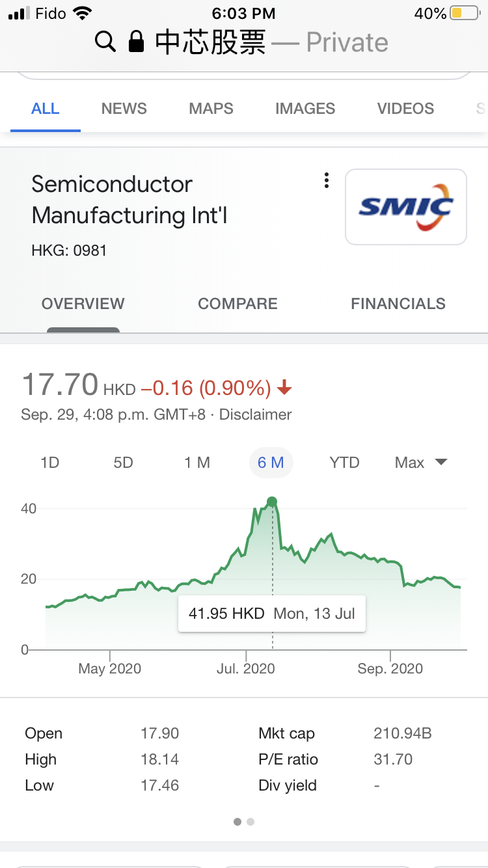Open the three-dot more options menu
The height and width of the screenshot is (868, 488).
click(327, 181)
